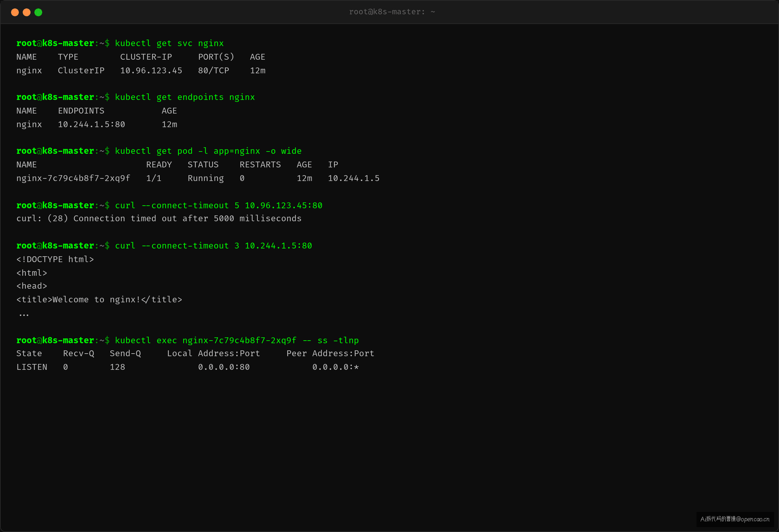The height and width of the screenshot is (532, 779).
Task: Click pod name nginx-7c79c4b8f7-2xq9f in table row
Action: 73,178
